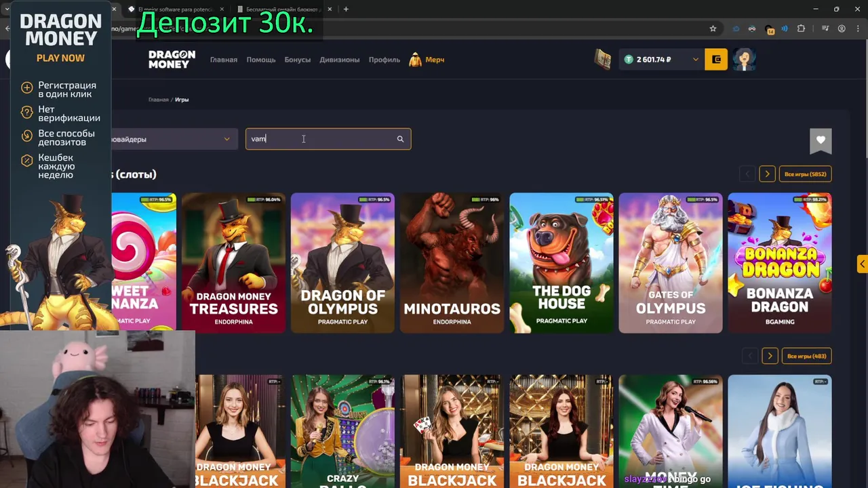Image resolution: width=868 pixels, height=488 pixels.
Task: Click the green Tether currency icon
Action: pyautogui.click(x=629, y=60)
